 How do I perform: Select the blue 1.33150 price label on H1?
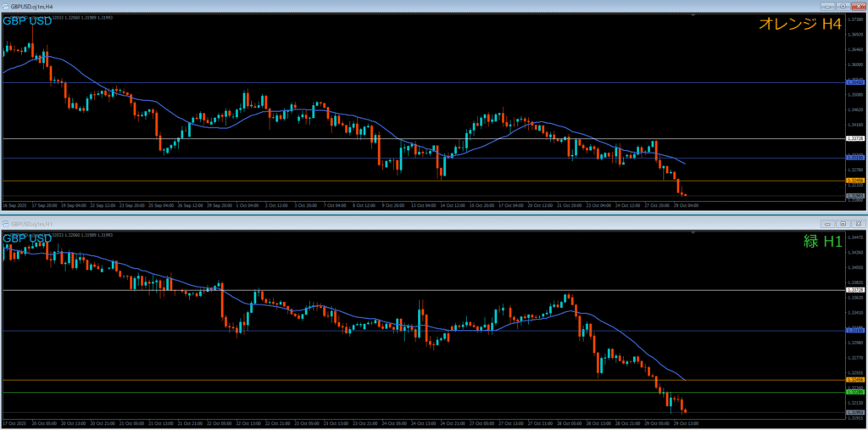click(x=854, y=331)
